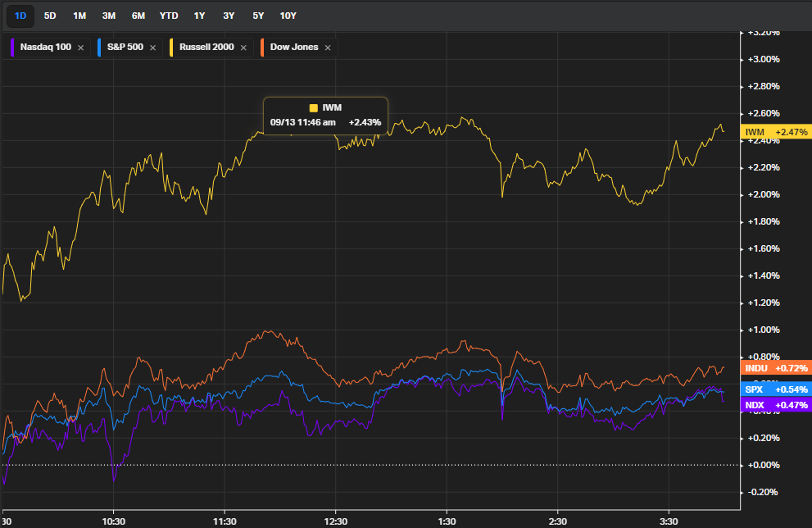Click the yellow Russell 2000 legend chip
Viewport: 812px width, 528px height.
click(202, 48)
